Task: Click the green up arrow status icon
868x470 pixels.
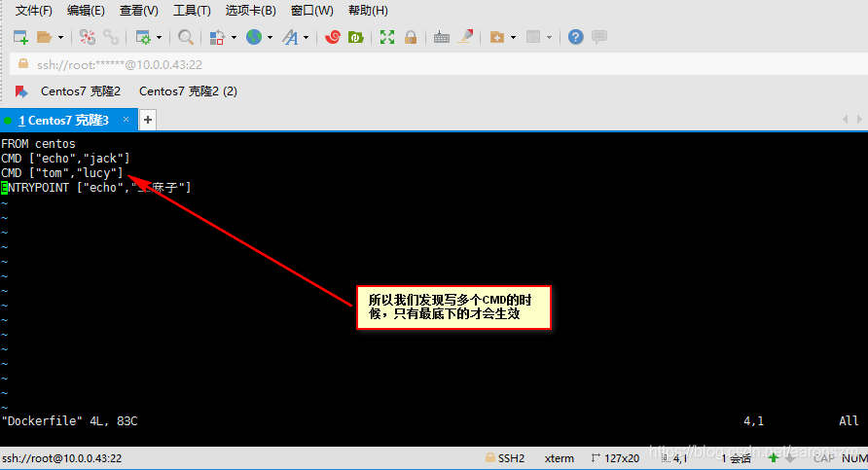Action: (774, 457)
